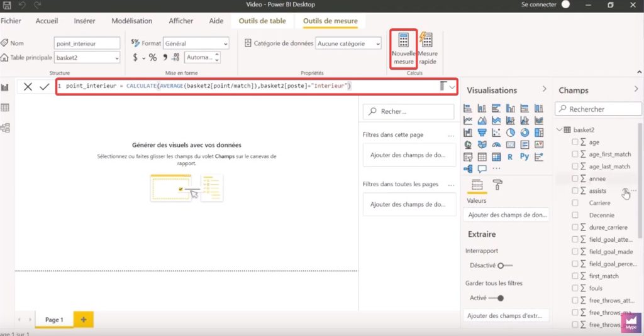The image size is (644, 336).
Task: Select the R script visual
Action: [x=510, y=157]
